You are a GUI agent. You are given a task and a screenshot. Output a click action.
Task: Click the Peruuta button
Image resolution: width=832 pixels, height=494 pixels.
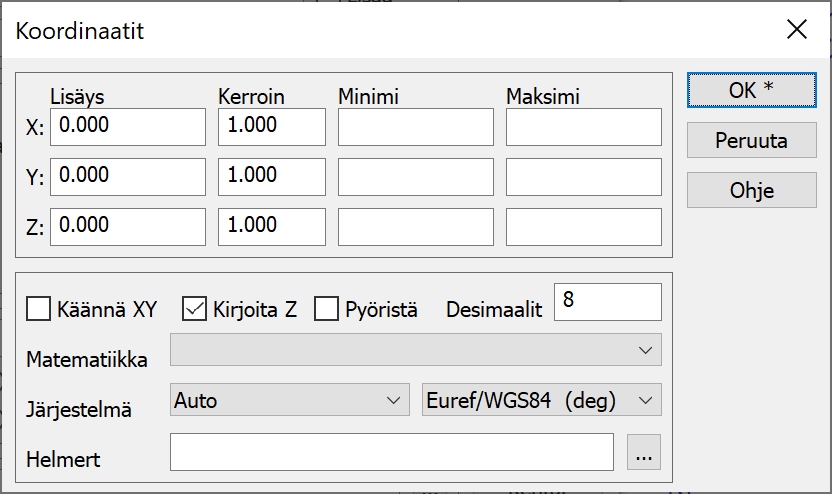click(x=751, y=140)
